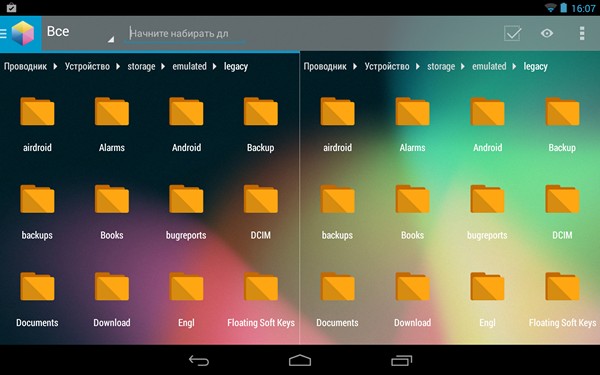
Task: Expand arrow after right pane "emulated"
Action: pos(515,67)
